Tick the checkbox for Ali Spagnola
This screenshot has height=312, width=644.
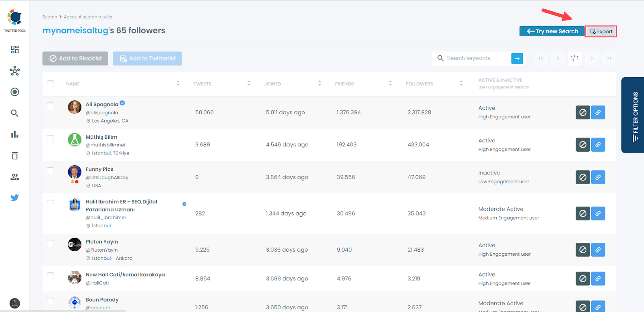pyautogui.click(x=50, y=106)
